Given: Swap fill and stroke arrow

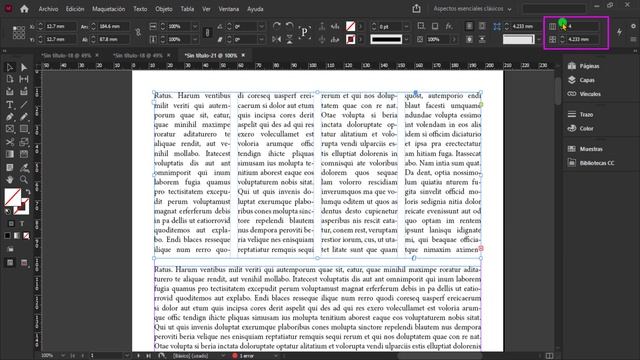Looking at the screenshot, I should click(x=28, y=192).
